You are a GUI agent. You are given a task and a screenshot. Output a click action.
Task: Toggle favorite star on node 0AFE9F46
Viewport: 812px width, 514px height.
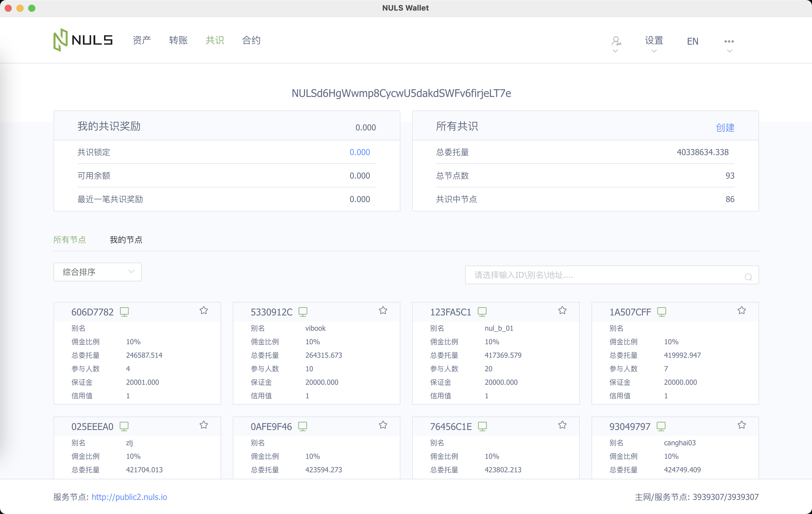click(383, 425)
